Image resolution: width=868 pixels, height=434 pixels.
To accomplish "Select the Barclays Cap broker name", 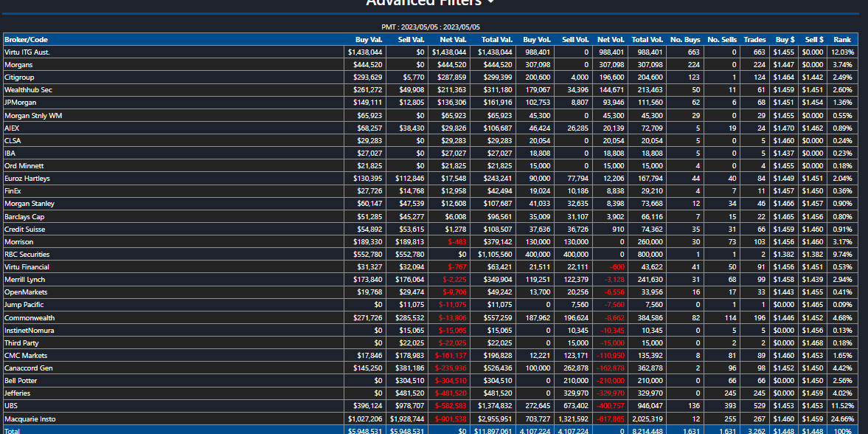I will [x=24, y=217].
